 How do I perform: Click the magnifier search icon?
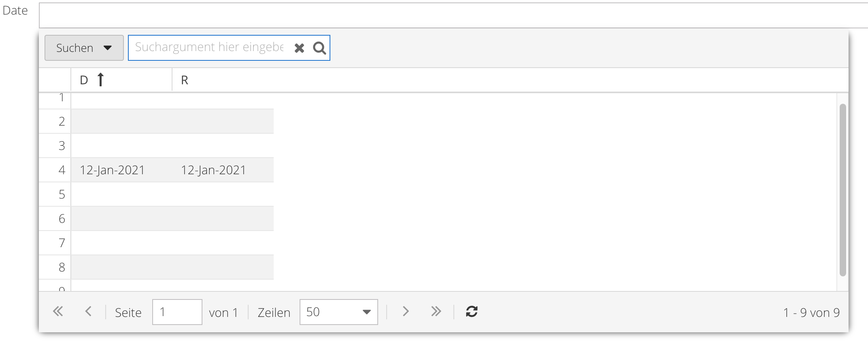click(x=319, y=47)
